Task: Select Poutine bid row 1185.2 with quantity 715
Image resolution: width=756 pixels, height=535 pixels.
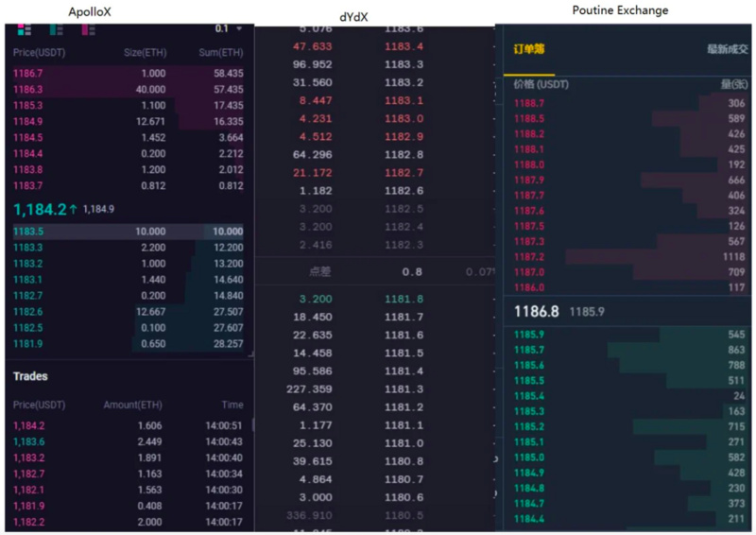Action: click(629, 426)
